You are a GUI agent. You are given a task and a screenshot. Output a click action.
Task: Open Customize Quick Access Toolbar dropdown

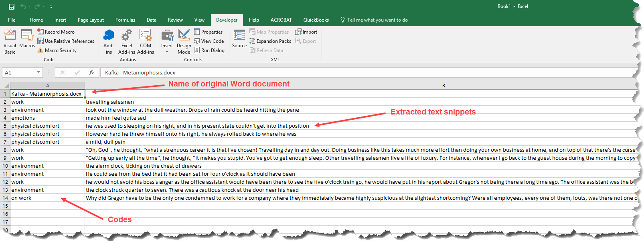coord(51,7)
